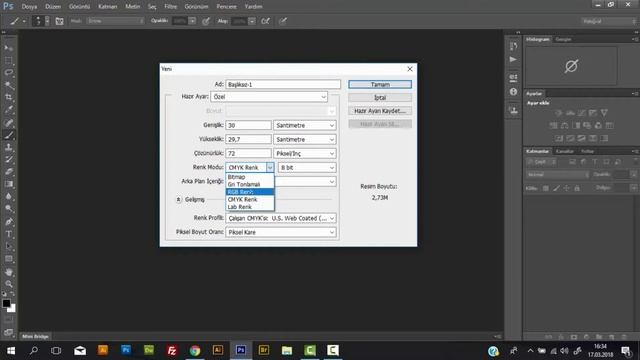Open the 8 bit depth dropdown
The width and height of the screenshot is (640, 360).
click(307, 167)
